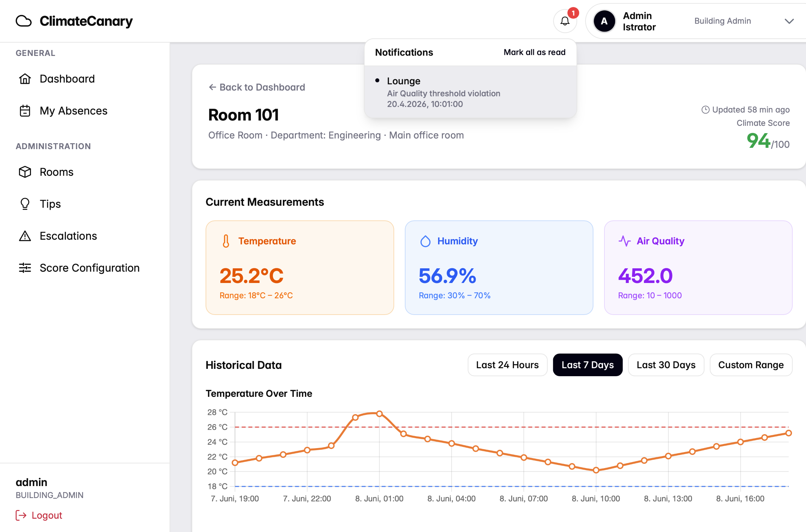The height and width of the screenshot is (532, 806).
Task: Select the Last 30 Days range
Action: [x=666, y=365]
